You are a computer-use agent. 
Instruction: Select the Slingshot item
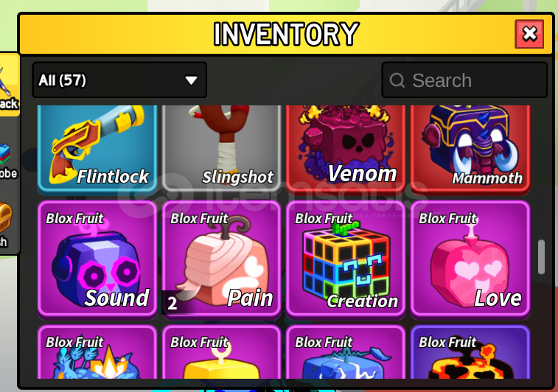click(x=222, y=150)
